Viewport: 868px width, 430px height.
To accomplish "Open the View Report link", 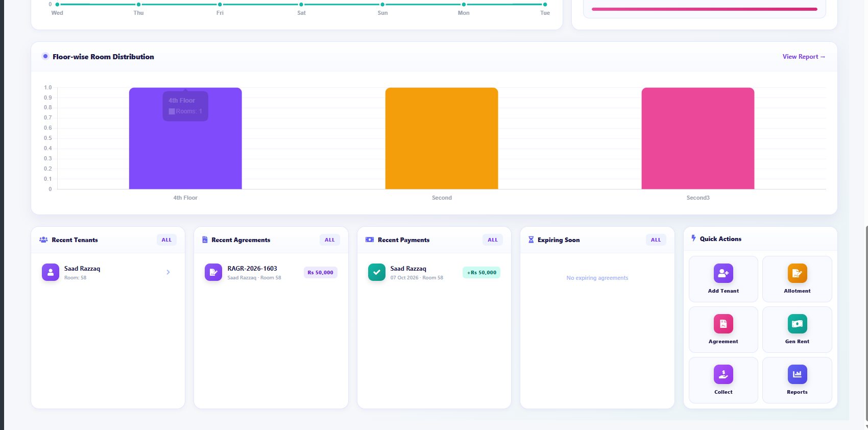I will point(804,57).
